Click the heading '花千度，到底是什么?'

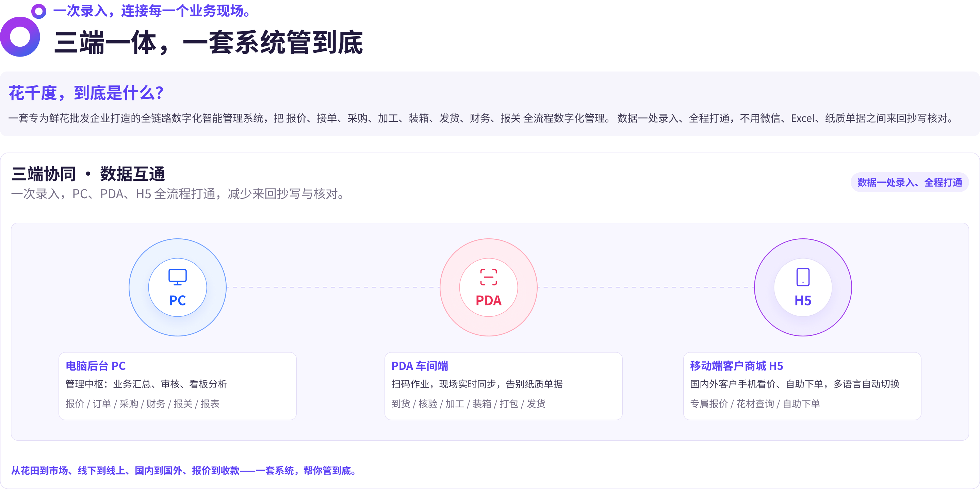(86, 93)
